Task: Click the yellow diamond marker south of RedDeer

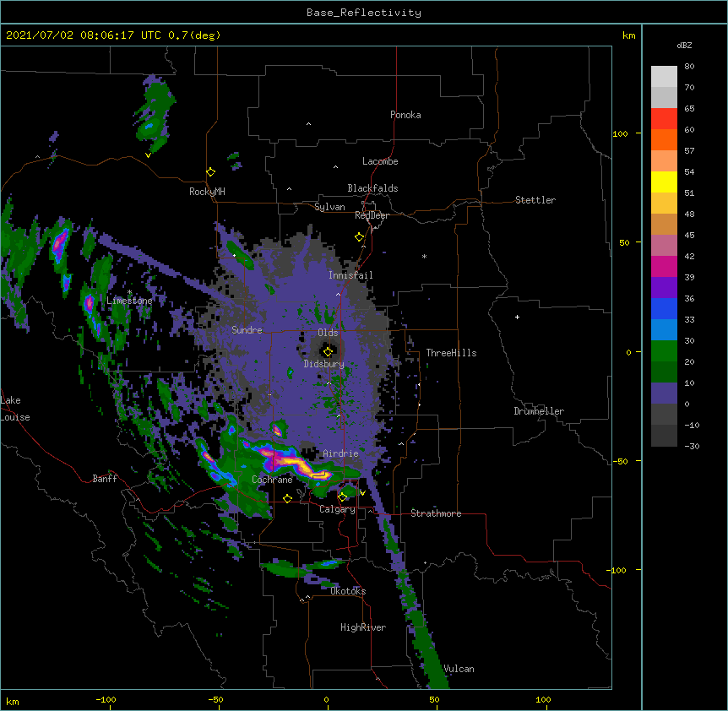Action: pyautogui.click(x=359, y=237)
